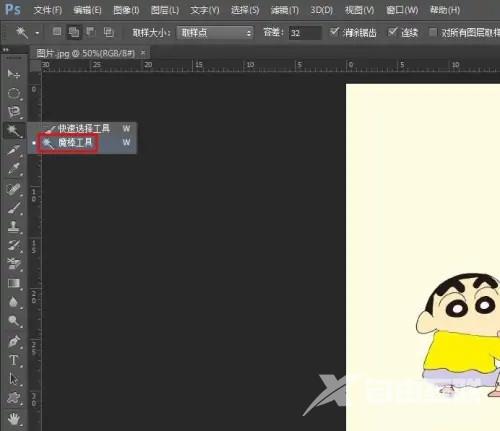Select the Healing Brush tool
The height and width of the screenshot is (431, 500).
tap(14, 189)
